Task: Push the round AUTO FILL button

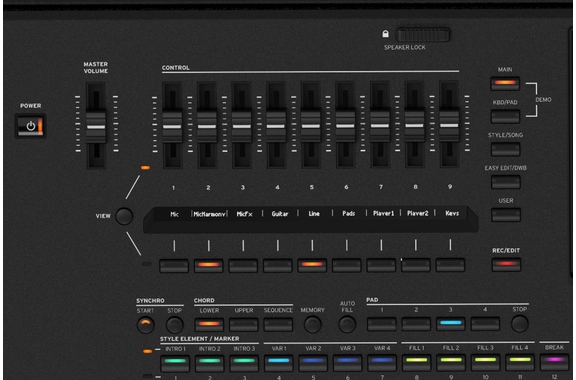Action: pos(347,325)
